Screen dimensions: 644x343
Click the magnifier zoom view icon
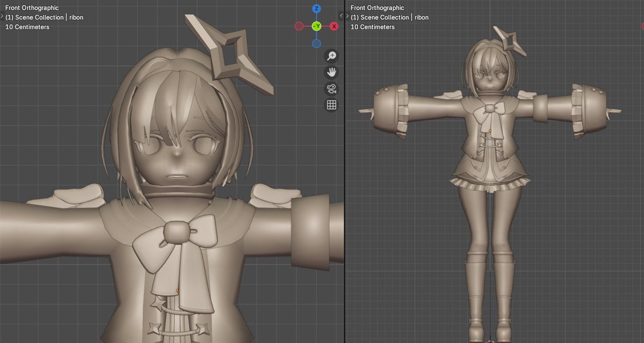[331, 56]
